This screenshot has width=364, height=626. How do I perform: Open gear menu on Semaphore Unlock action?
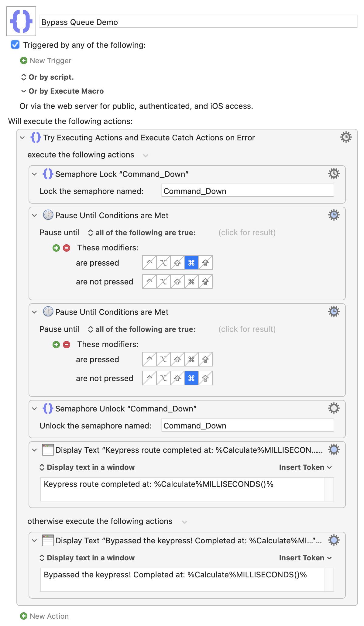334,408
